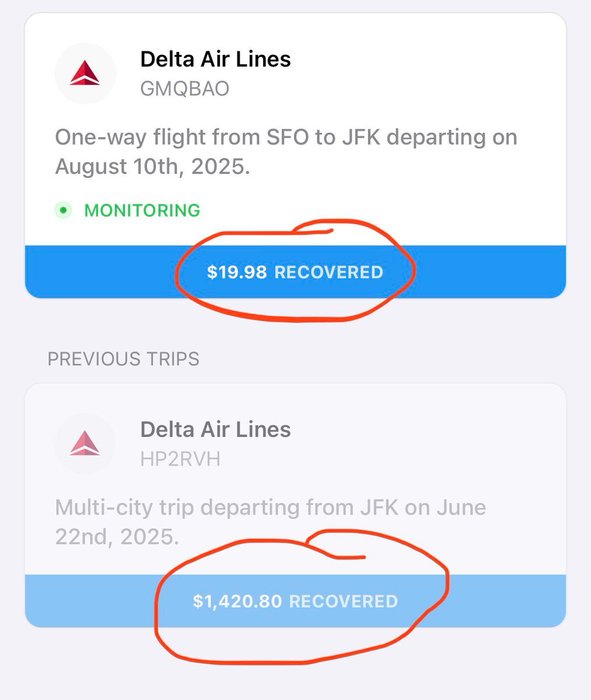Tap RECOVERED label on the previous trip
This screenshot has height=700, width=591.
[343, 601]
